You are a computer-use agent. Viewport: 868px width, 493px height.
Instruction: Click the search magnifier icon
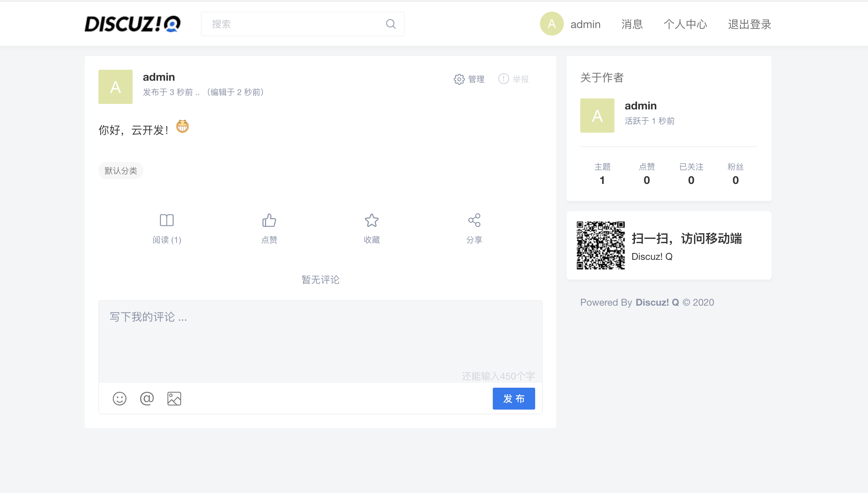391,24
